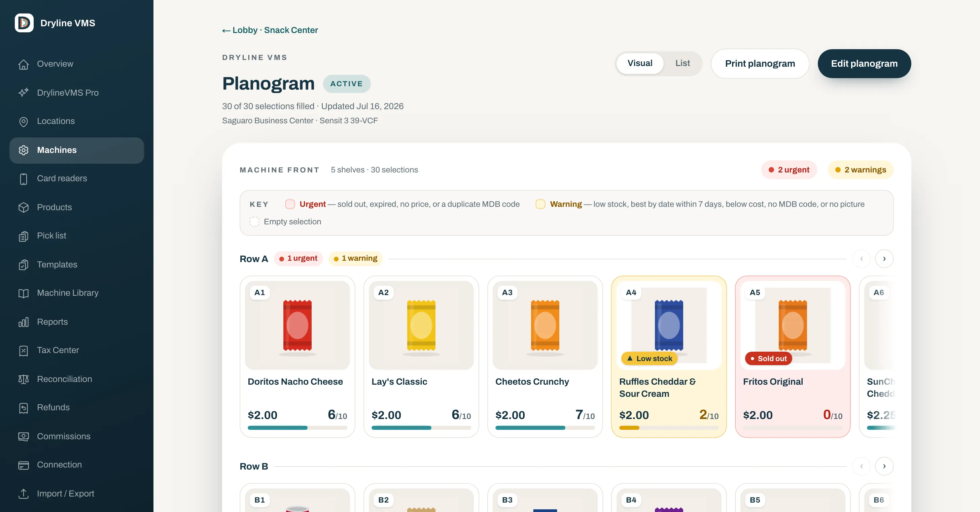Click the Reconciliation scales icon
The image size is (980, 512).
point(24,379)
